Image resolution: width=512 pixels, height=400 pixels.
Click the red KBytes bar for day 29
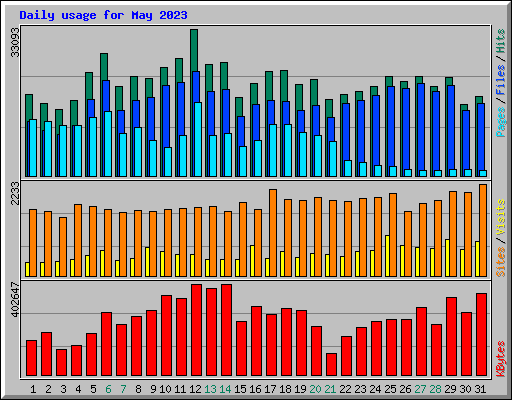click(451, 337)
